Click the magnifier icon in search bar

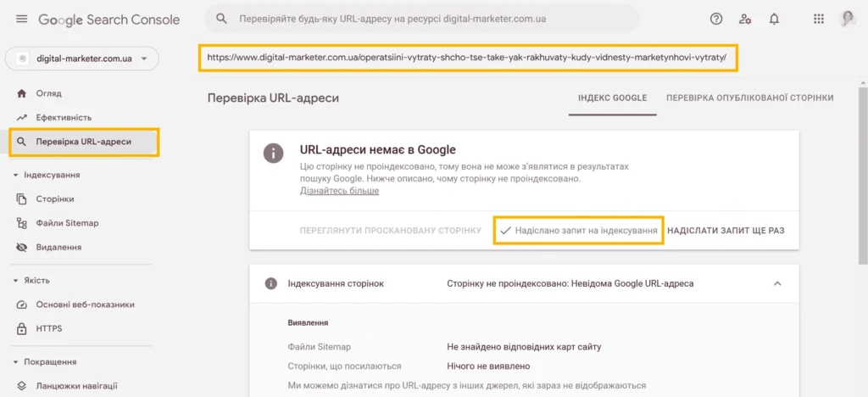pyautogui.click(x=221, y=19)
